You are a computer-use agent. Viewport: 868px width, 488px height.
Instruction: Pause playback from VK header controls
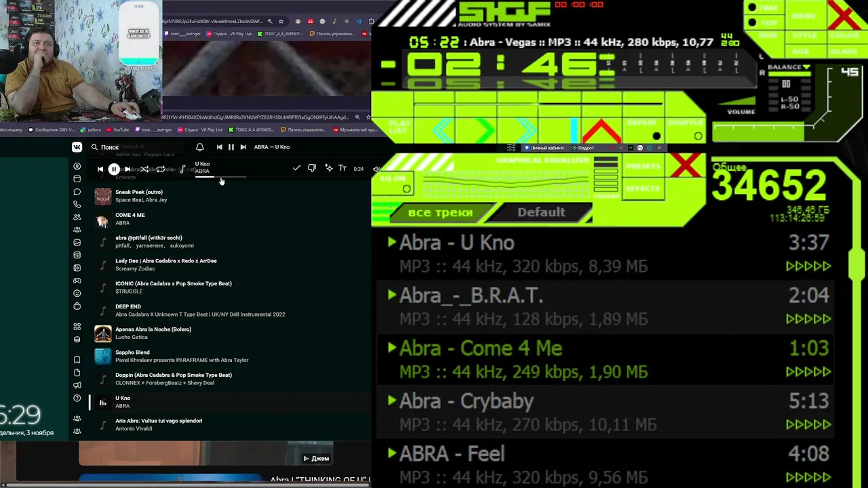231,147
